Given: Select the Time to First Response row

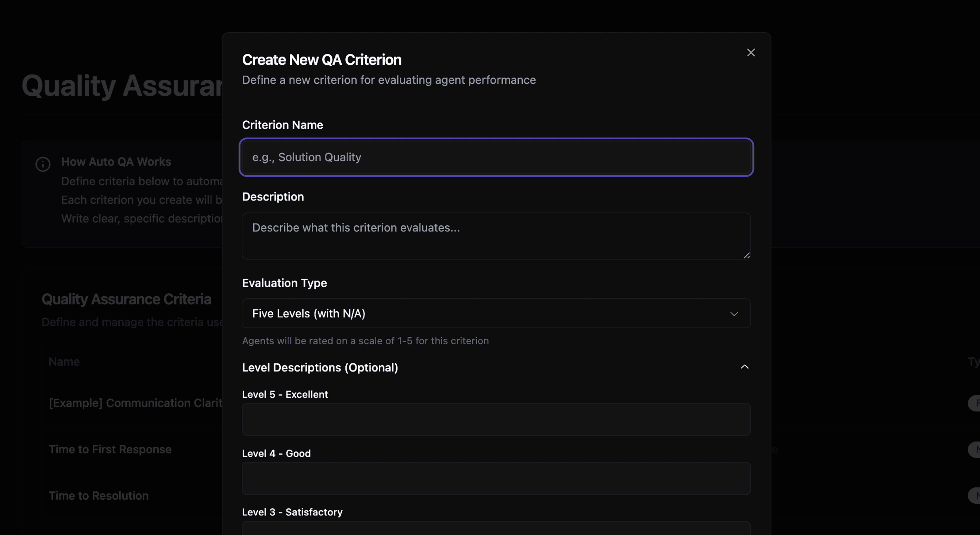Looking at the screenshot, I should pos(110,449).
